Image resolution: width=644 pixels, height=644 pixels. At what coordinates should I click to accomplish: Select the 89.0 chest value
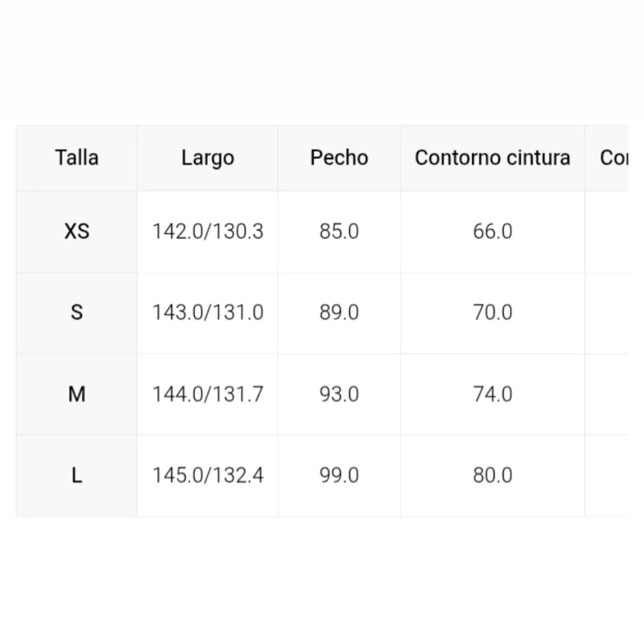(339, 313)
